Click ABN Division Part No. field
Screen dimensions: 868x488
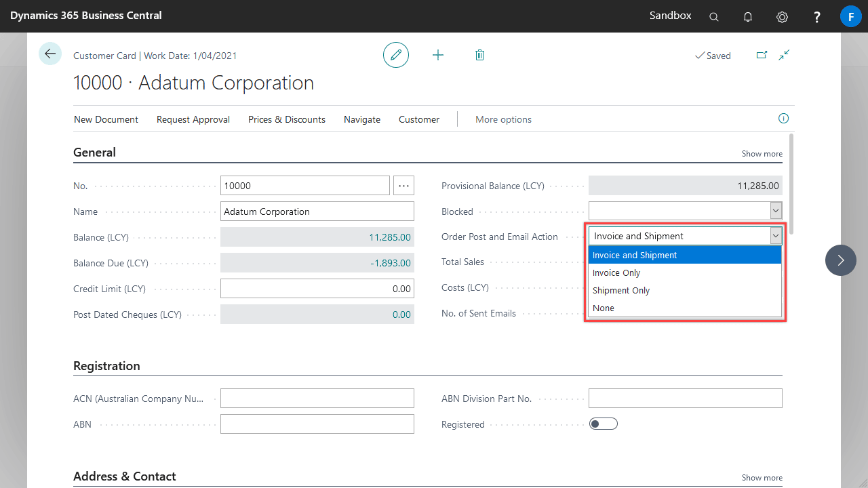point(686,398)
